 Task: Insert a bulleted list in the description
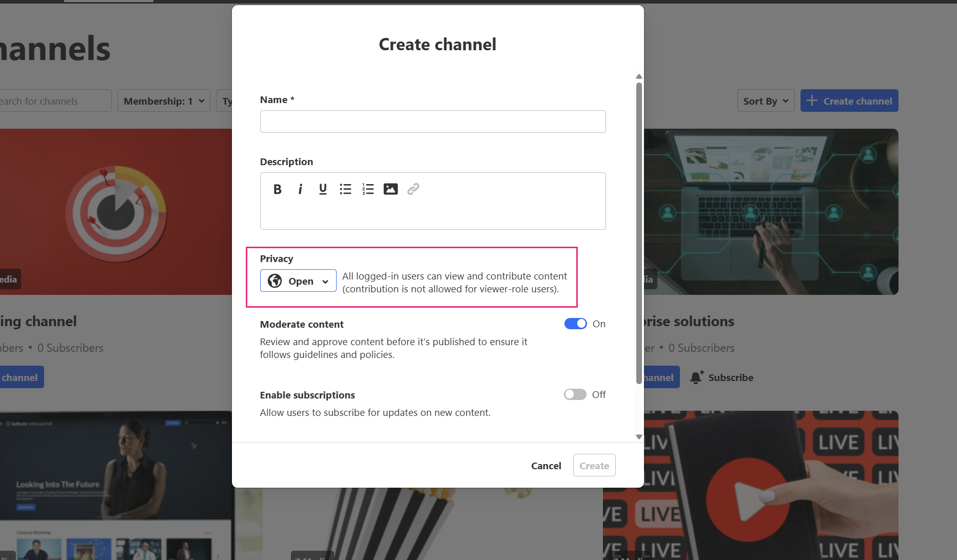click(x=345, y=189)
